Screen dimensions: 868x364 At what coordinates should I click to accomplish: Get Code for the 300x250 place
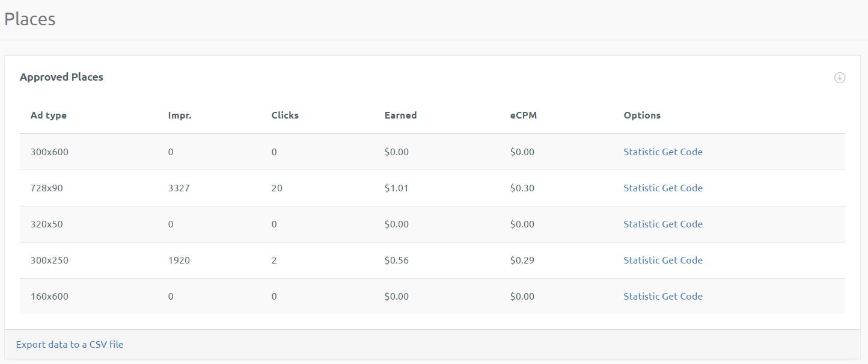(682, 260)
